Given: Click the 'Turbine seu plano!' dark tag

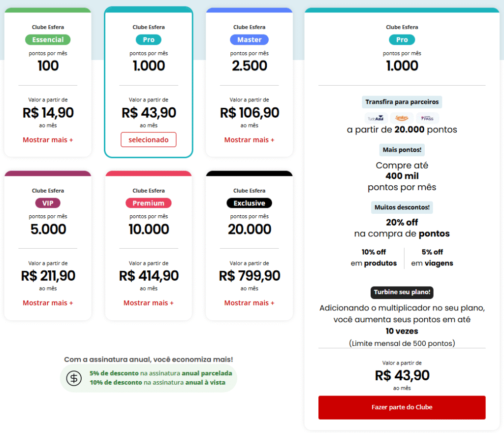Looking at the screenshot, I should coord(402,292).
